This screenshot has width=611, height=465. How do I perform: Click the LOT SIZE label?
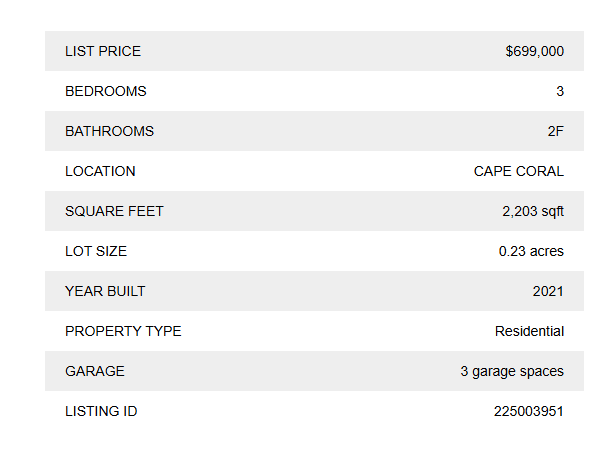[x=96, y=251]
